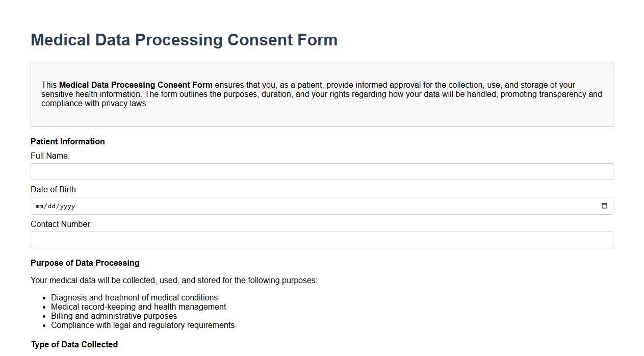644x356 pixels.
Task: Click the consent description box text
Action: (321, 94)
